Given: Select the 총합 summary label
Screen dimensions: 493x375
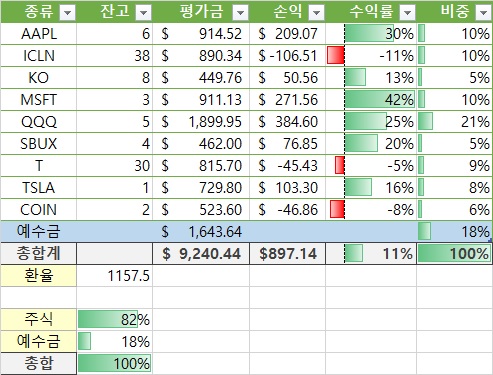Looking at the screenshot, I should [x=39, y=363].
